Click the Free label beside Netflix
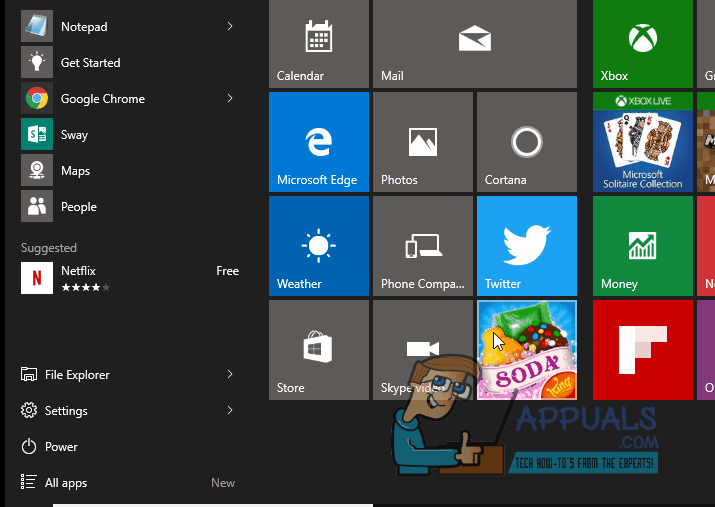 [228, 271]
